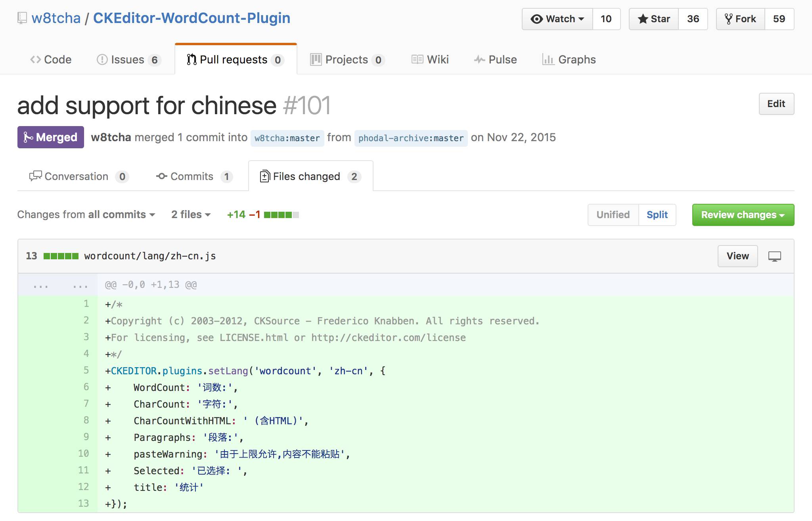
Task: Click the display rich diff monitor icon
Action: (x=774, y=257)
